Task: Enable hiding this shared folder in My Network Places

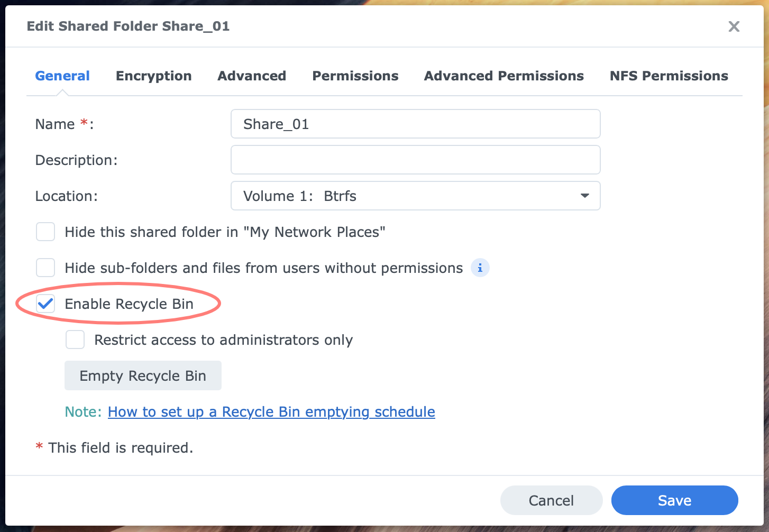Action: pyautogui.click(x=45, y=232)
